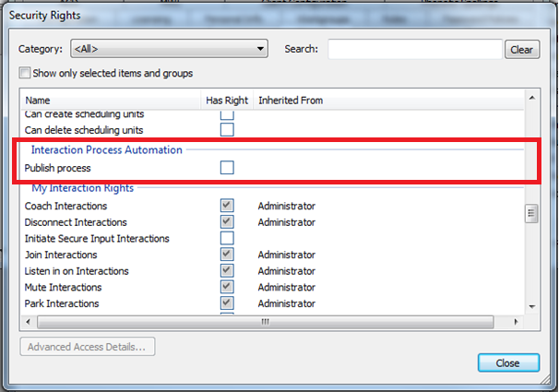Toggle the Listen in on Interactions checkbox

tap(227, 271)
